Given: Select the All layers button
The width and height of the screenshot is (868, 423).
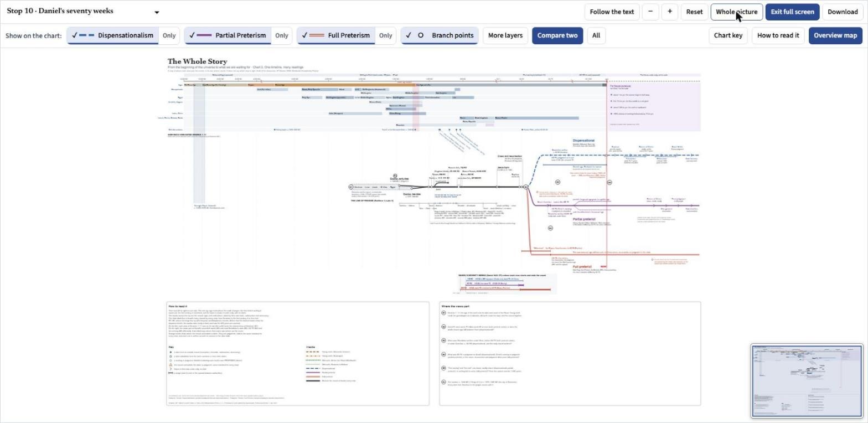Looking at the screenshot, I should click(596, 35).
